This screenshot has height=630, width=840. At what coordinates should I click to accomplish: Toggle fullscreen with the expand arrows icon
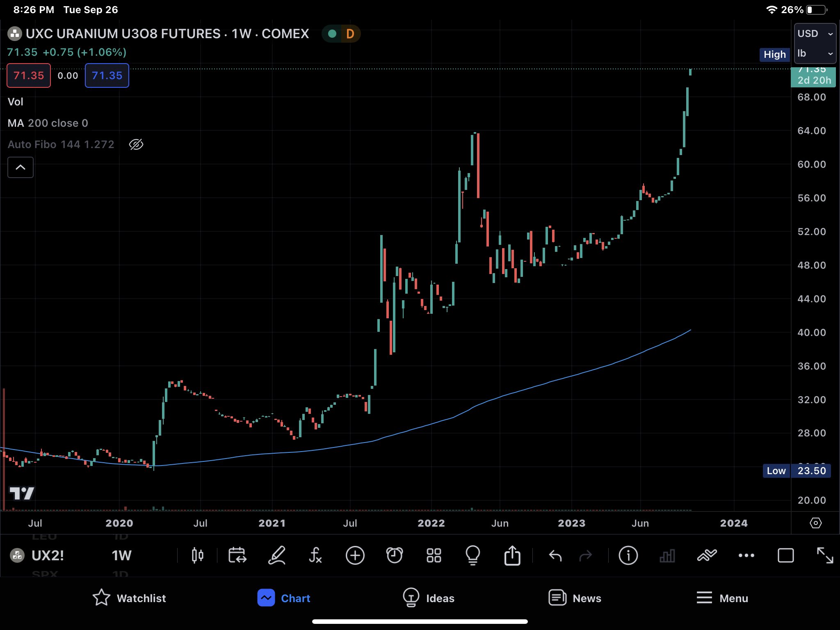pyautogui.click(x=824, y=556)
